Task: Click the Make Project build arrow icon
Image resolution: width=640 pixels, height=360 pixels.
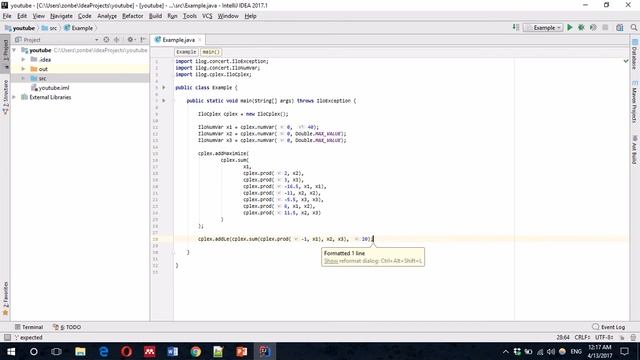Action: click(x=516, y=27)
